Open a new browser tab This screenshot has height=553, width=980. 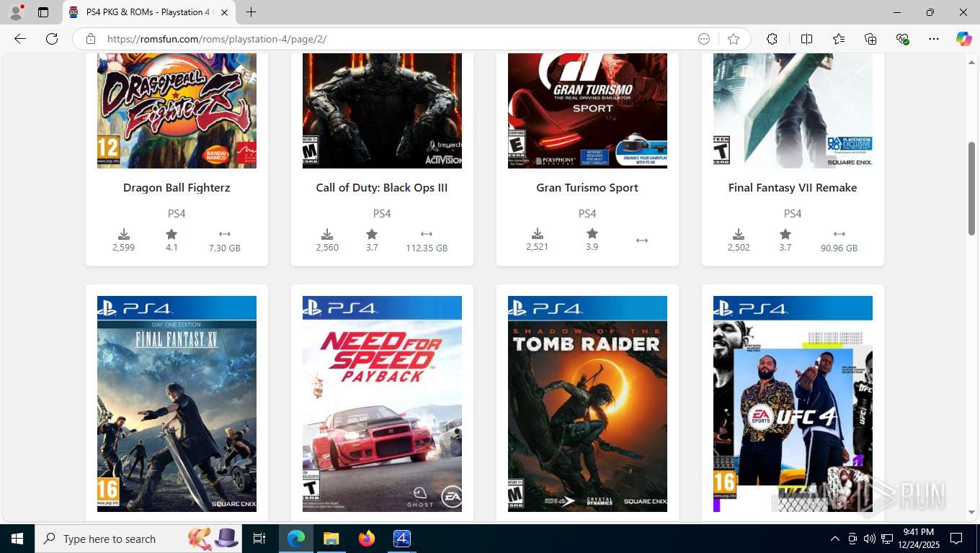point(251,12)
